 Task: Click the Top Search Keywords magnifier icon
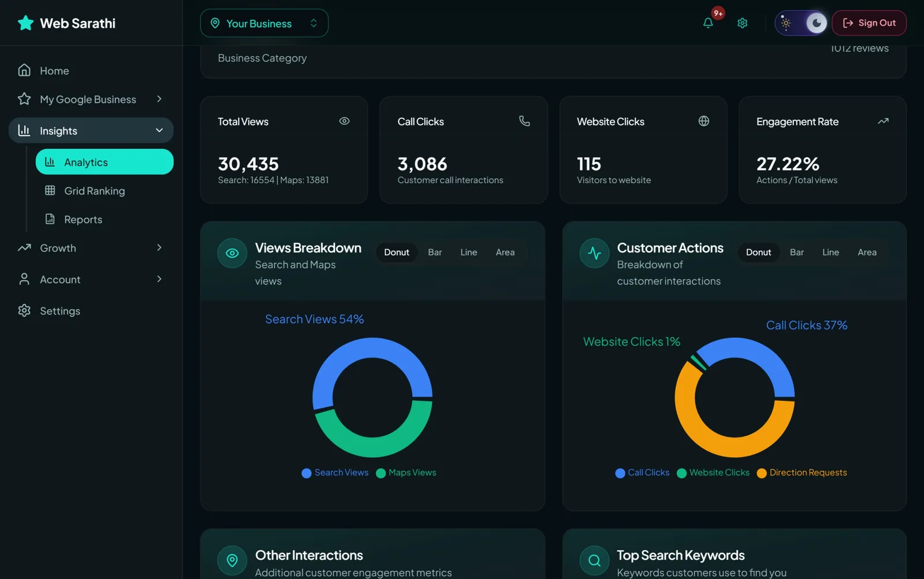coord(594,560)
